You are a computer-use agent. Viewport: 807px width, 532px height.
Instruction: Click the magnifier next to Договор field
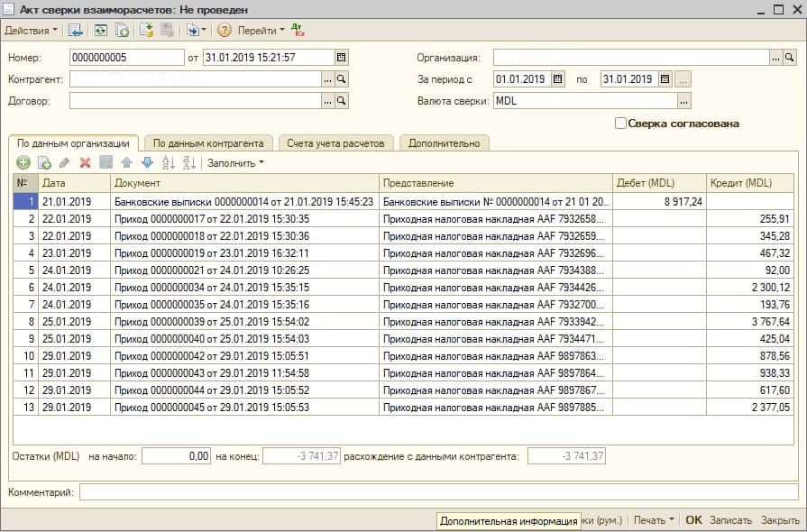tap(341, 101)
